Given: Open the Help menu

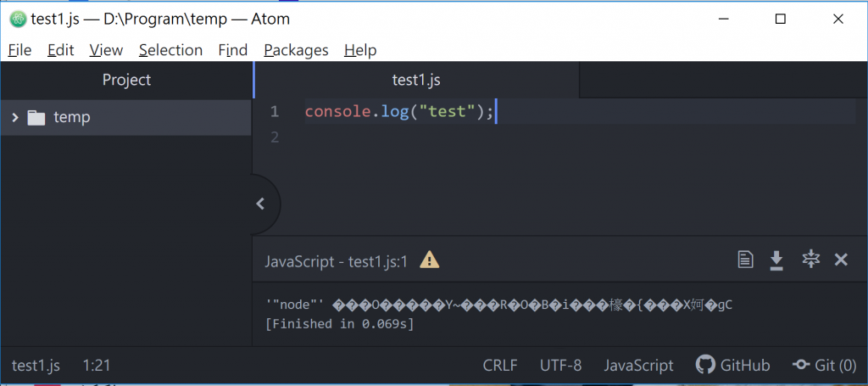Looking at the screenshot, I should 360,50.
